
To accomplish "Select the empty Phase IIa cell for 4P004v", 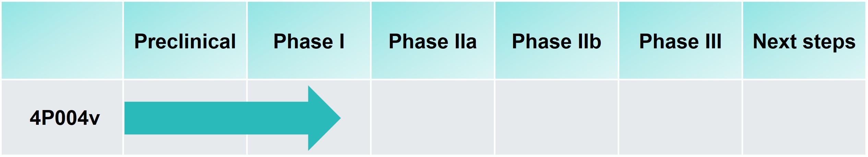I will [432, 118].
